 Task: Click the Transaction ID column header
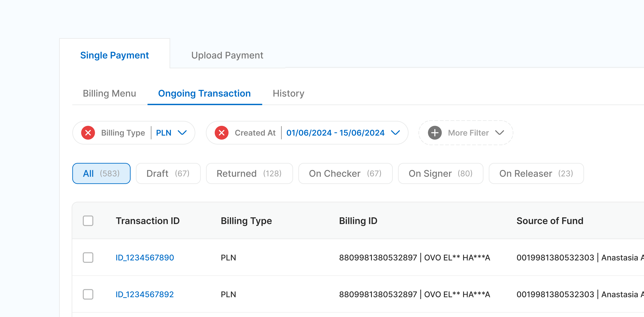coord(148,221)
